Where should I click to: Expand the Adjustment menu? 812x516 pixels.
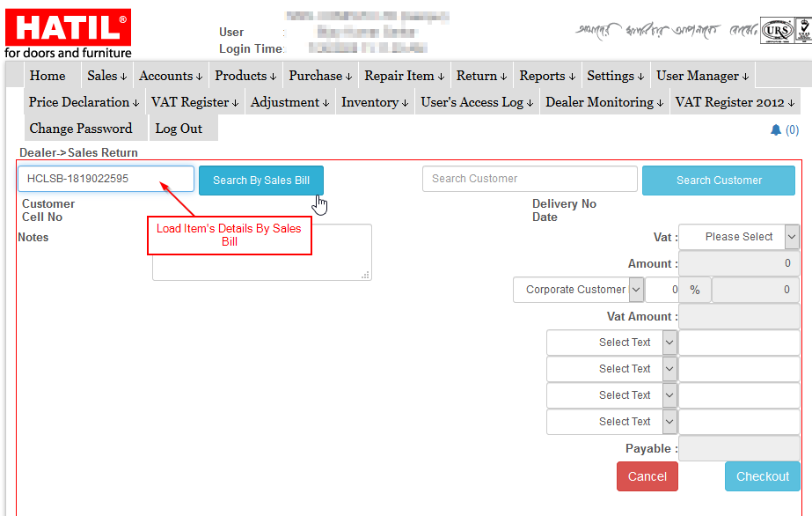[x=289, y=102]
